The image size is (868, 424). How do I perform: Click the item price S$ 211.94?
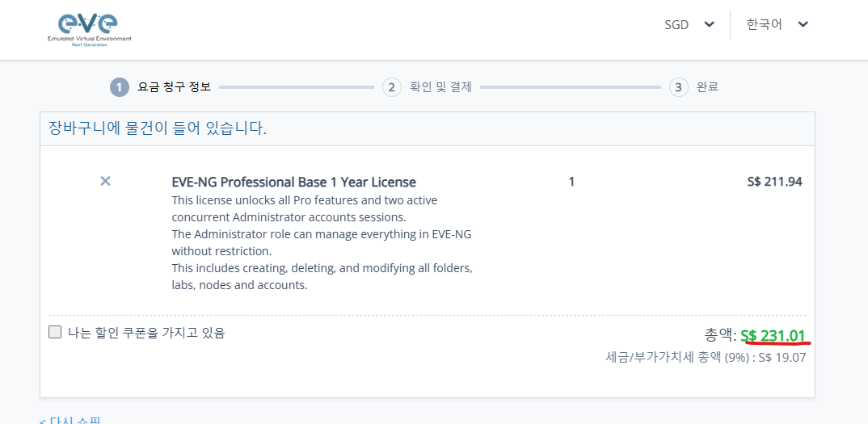(774, 182)
